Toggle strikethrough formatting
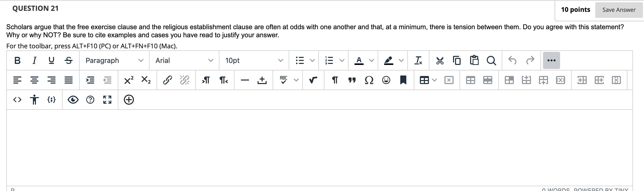Image resolution: width=644 pixels, height=191 pixels. point(68,60)
